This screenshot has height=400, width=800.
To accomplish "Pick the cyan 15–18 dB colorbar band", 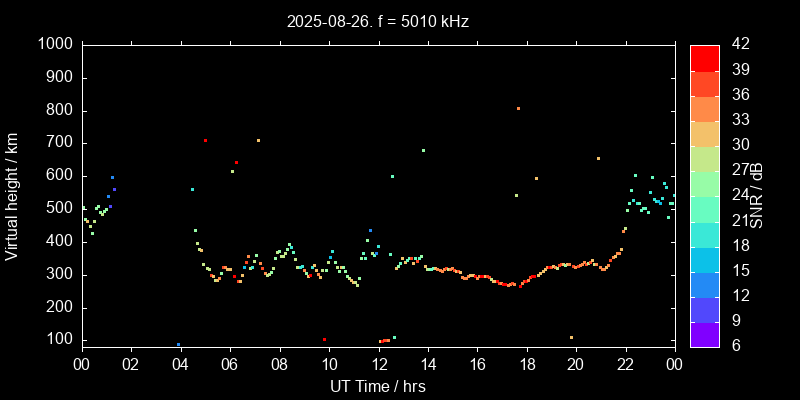I will (704, 259).
